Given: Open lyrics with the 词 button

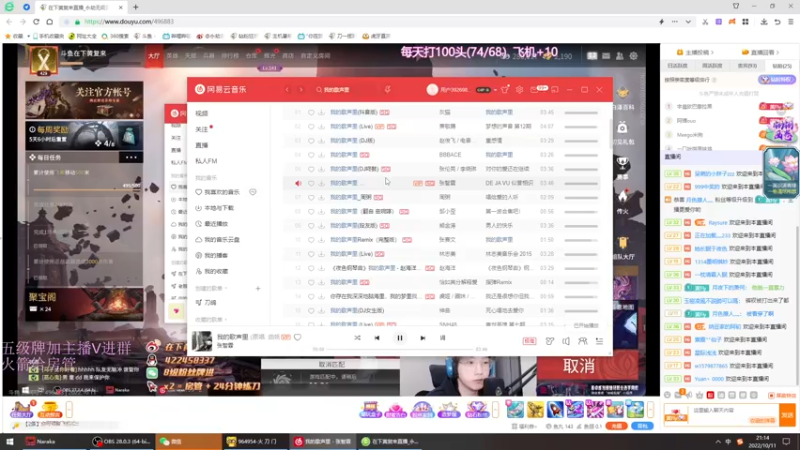Looking at the screenshot, I should 442,338.
